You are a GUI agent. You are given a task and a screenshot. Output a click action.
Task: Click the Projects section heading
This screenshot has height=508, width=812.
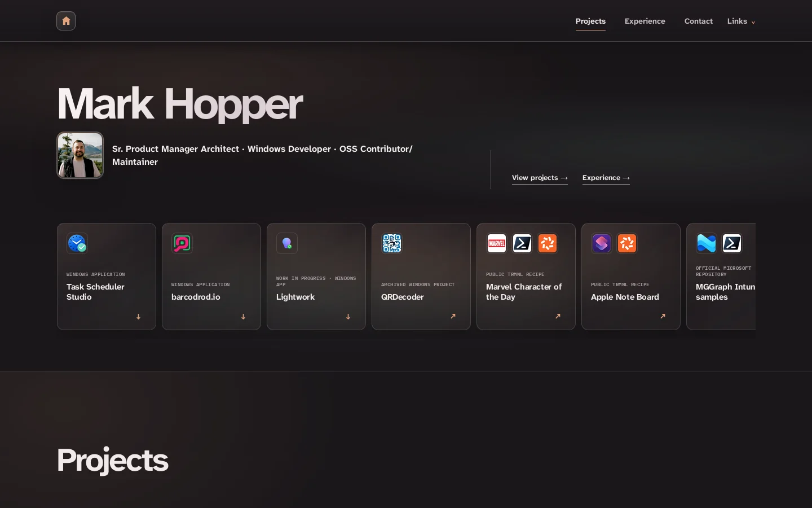coord(113,461)
